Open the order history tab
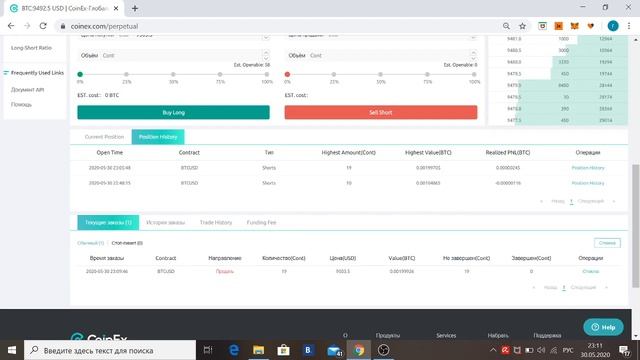This screenshot has height=360, width=640. pyautogui.click(x=165, y=222)
